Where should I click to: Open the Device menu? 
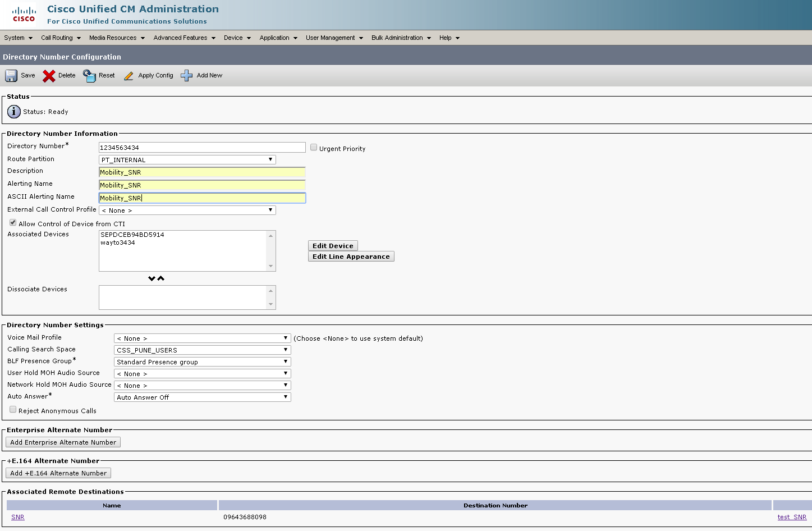[237, 38]
